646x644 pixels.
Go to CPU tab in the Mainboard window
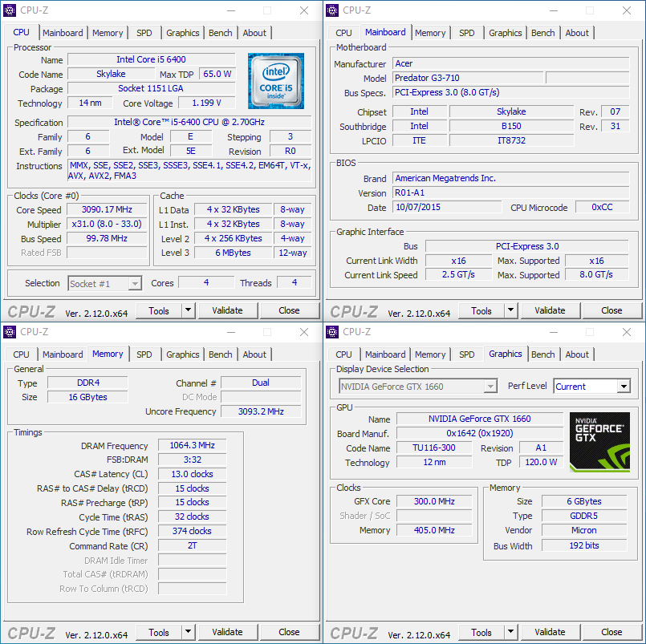point(343,33)
